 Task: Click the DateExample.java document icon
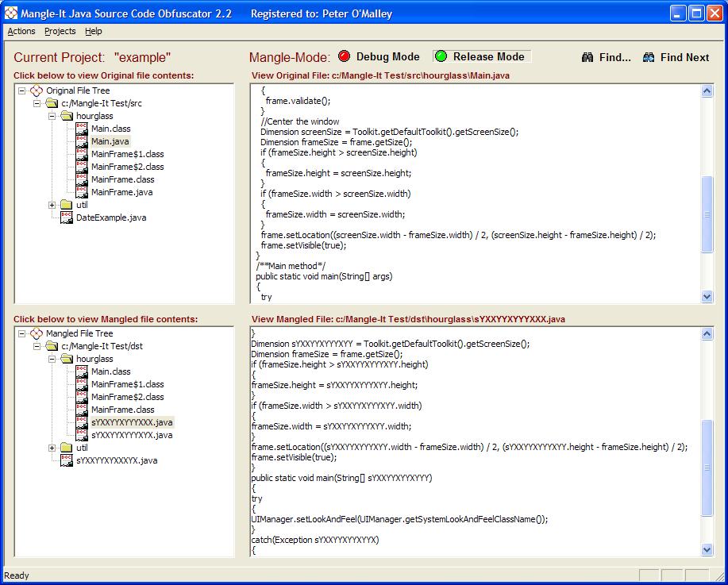(67, 217)
